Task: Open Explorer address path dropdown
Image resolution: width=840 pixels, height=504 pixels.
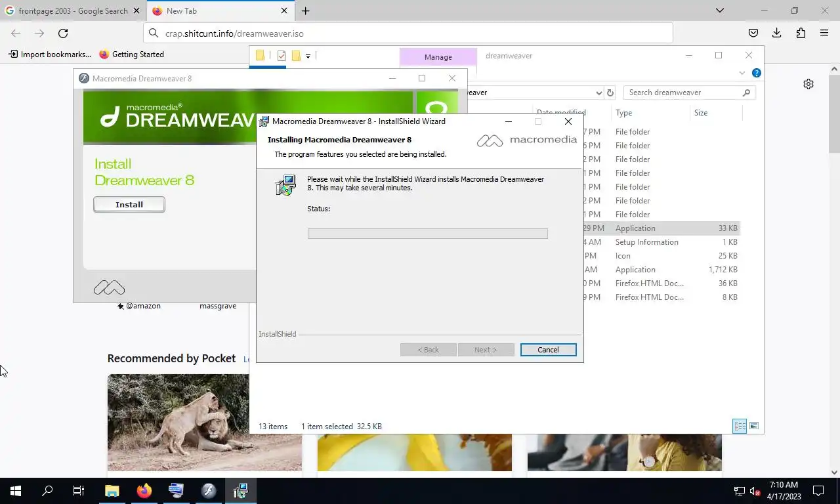Action: click(x=598, y=93)
